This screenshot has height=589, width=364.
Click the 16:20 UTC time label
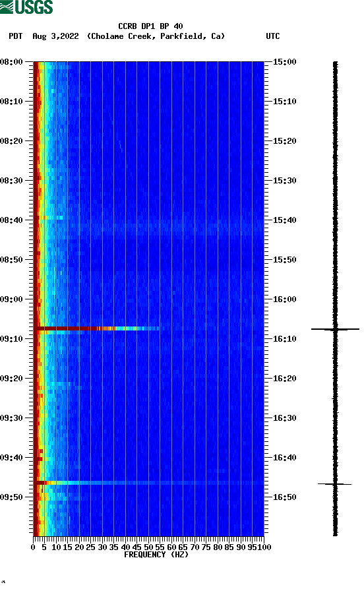pos(284,379)
